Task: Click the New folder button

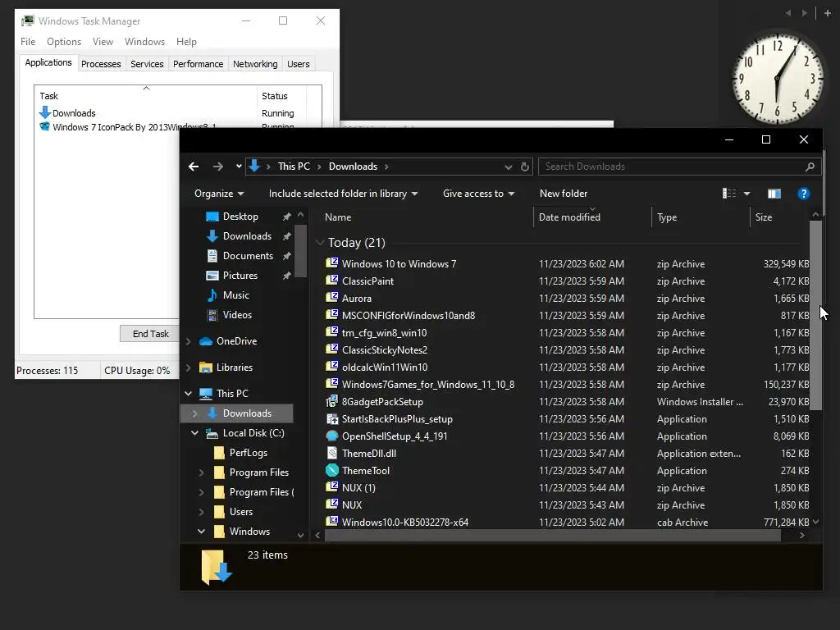Action: [564, 194]
